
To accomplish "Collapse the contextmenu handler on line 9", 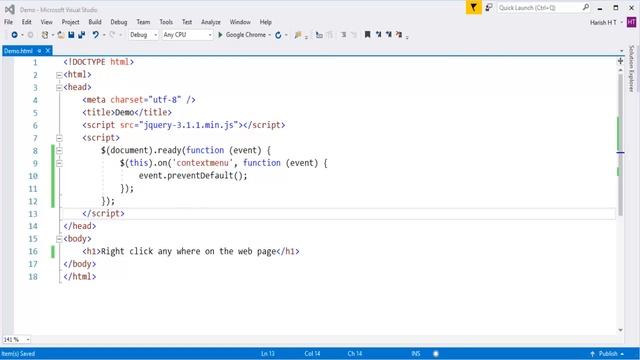I will point(59,164).
